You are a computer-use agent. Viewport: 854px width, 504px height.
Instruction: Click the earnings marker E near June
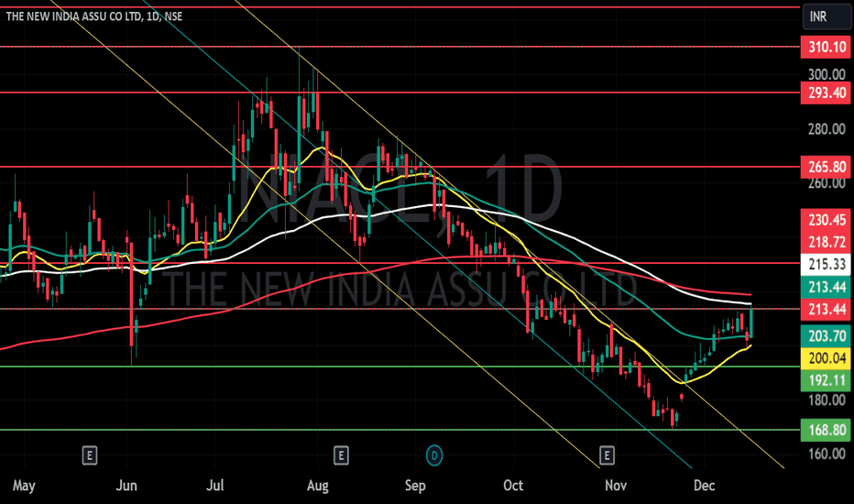[90, 455]
